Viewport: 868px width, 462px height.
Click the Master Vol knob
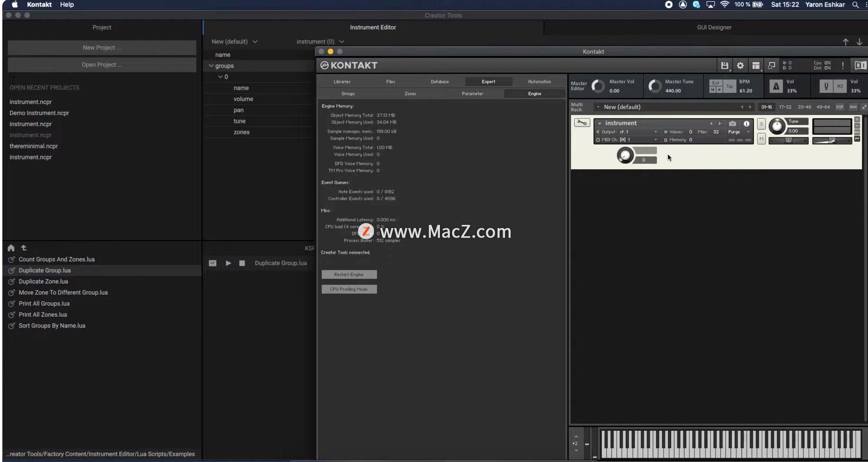pyautogui.click(x=598, y=86)
